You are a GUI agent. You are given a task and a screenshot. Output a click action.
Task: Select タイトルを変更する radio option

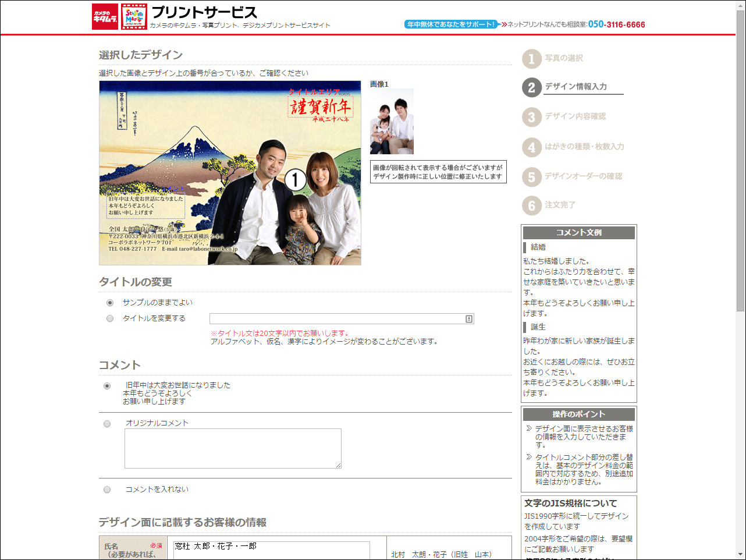(x=109, y=318)
